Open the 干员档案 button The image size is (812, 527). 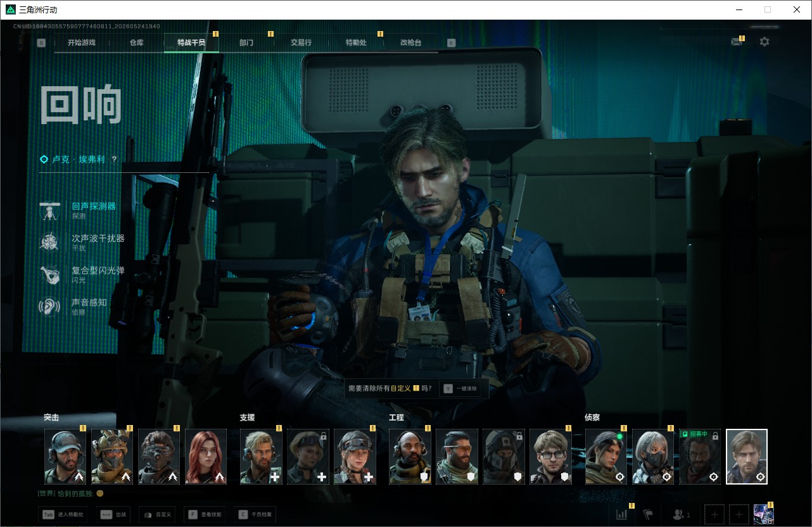(255, 514)
